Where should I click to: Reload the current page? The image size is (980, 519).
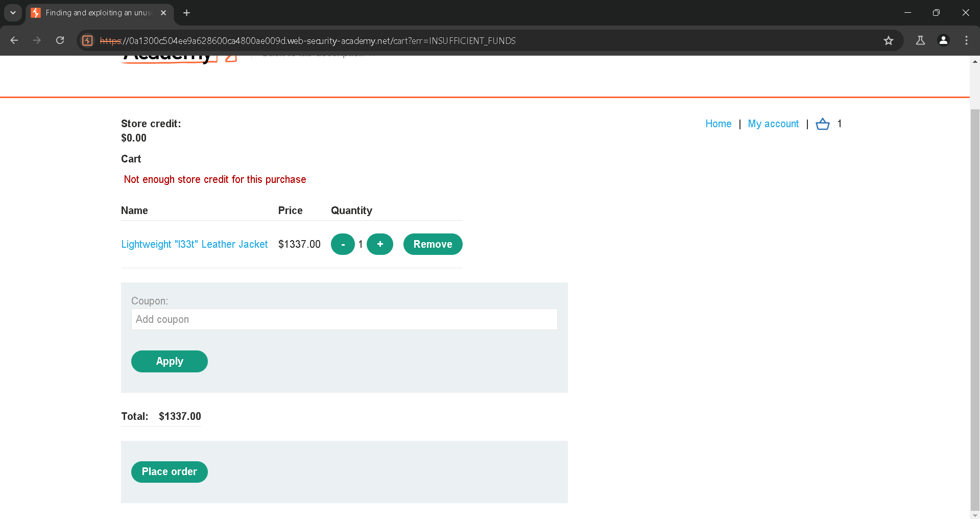(60, 40)
